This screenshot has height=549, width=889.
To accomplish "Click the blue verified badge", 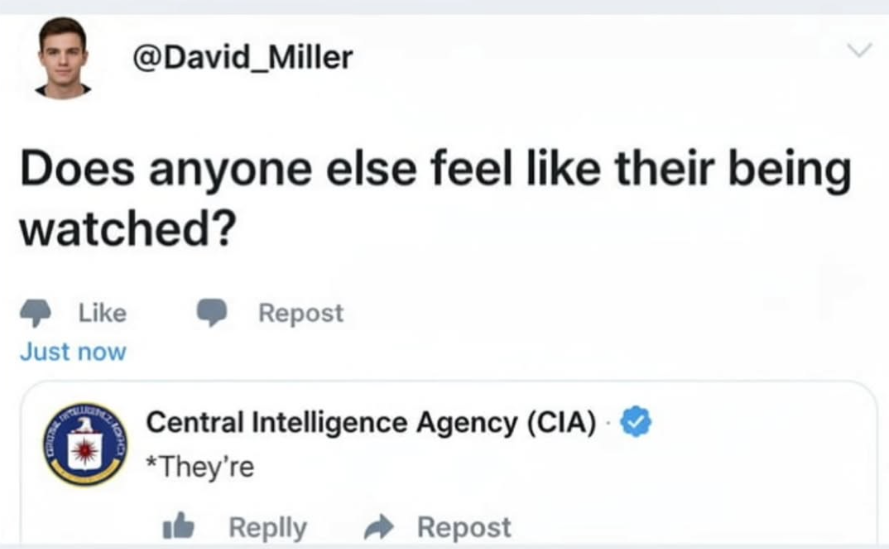I will tap(636, 422).
